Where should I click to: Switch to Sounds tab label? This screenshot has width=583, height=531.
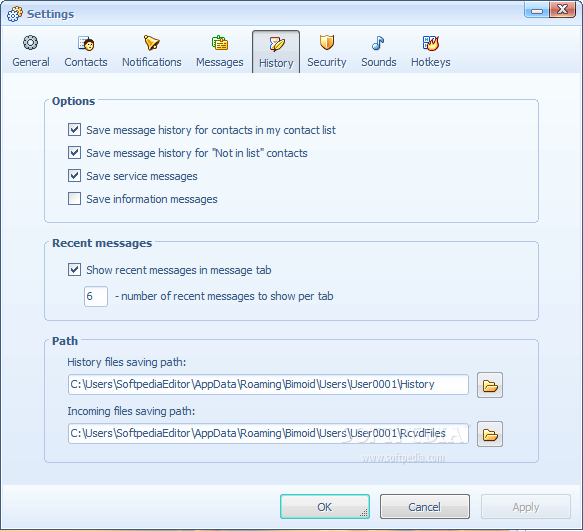pos(379,62)
